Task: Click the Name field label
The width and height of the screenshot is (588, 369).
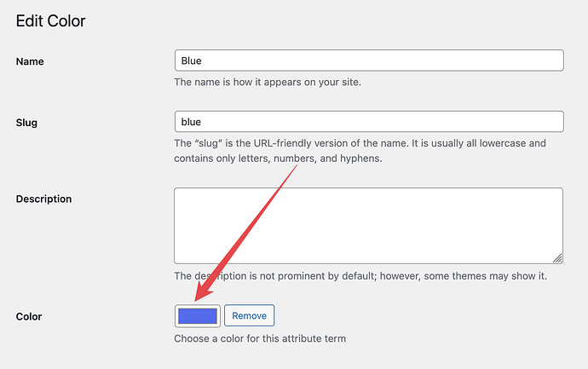Action: click(x=30, y=61)
